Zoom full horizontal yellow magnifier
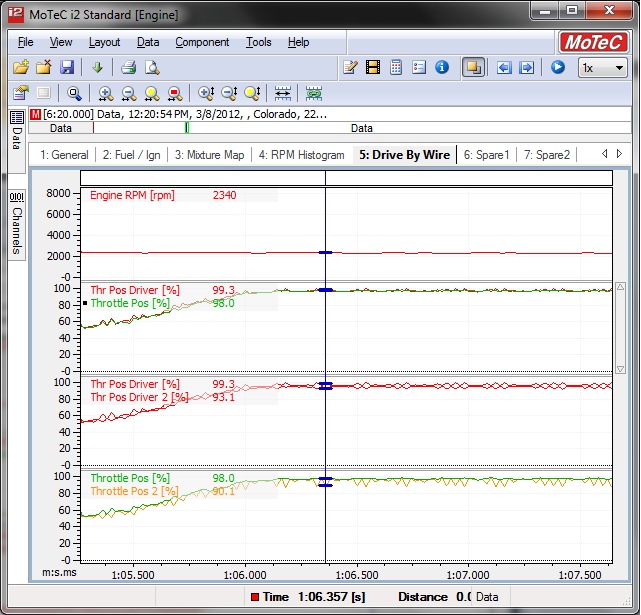The width and height of the screenshot is (641, 615). [x=152, y=94]
